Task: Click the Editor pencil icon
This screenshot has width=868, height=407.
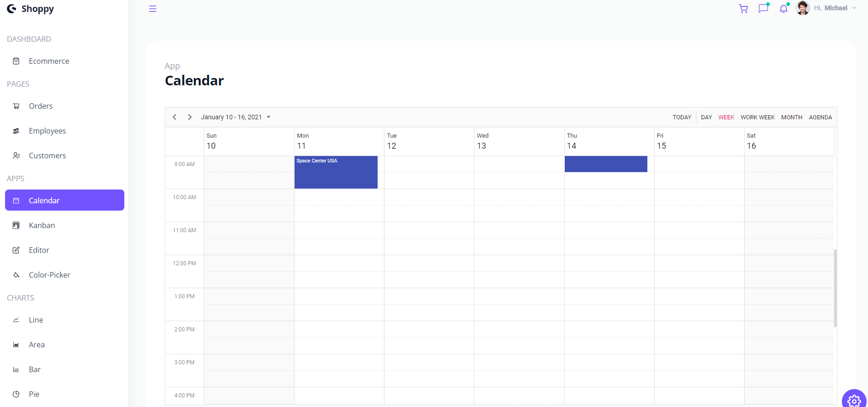Action: [16, 250]
